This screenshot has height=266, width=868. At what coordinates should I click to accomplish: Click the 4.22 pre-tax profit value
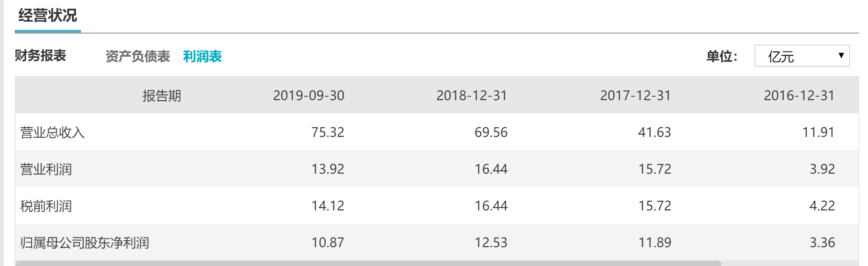pyautogui.click(x=822, y=206)
